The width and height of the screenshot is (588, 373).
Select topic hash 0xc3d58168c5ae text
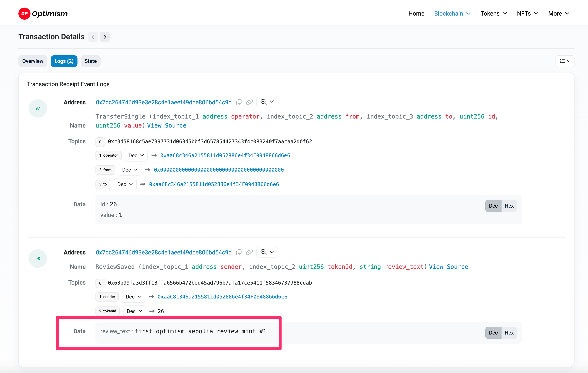(210, 141)
